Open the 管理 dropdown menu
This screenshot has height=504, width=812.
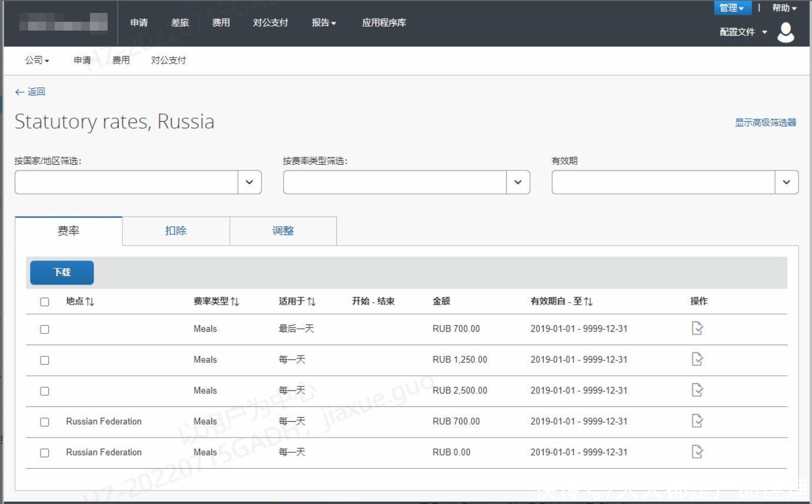pyautogui.click(x=732, y=8)
